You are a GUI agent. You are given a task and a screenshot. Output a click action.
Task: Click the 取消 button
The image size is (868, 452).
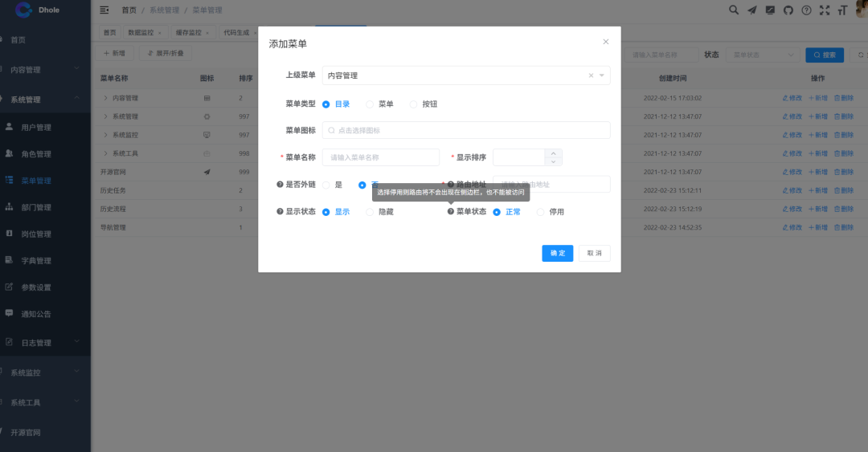pos(595,253)
